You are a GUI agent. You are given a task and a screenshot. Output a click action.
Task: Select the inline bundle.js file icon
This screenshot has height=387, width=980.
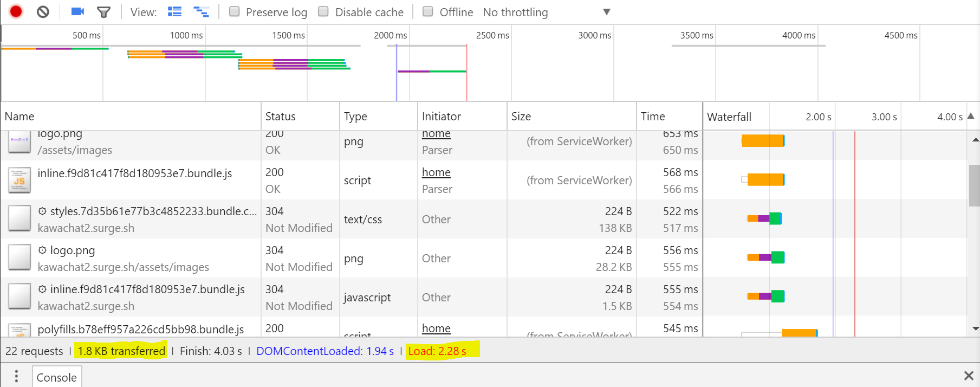pos(20,180)
